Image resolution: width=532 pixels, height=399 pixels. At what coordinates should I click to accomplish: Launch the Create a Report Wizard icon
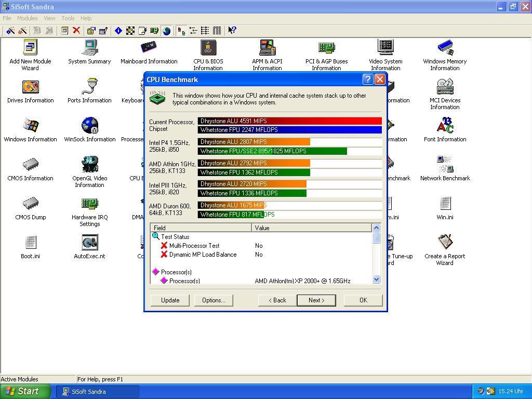[x=445, y=243]
